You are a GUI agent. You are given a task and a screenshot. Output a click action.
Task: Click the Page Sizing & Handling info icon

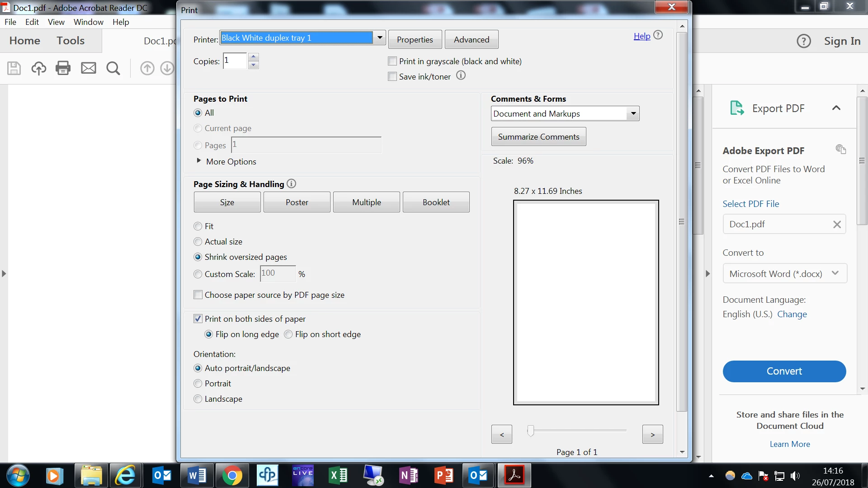[292, 184]
